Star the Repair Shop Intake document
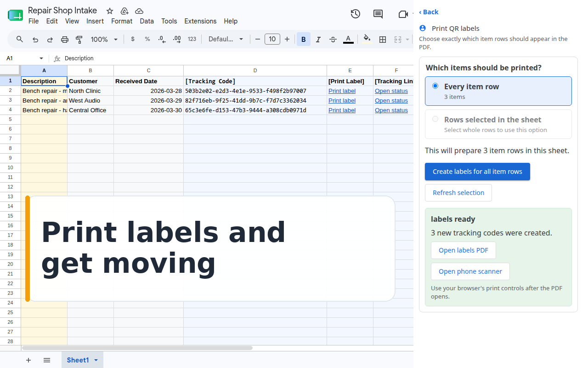 110,11
